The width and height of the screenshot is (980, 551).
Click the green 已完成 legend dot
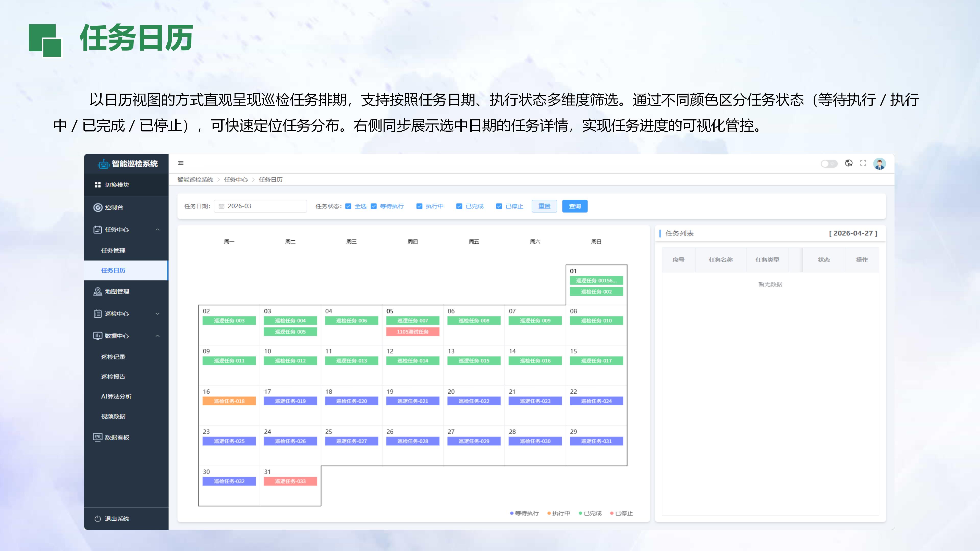581,513
